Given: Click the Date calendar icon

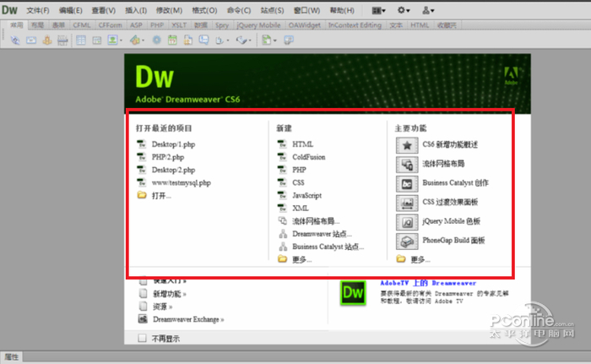Looking at the screenshot, I should [x=172, y=40].
